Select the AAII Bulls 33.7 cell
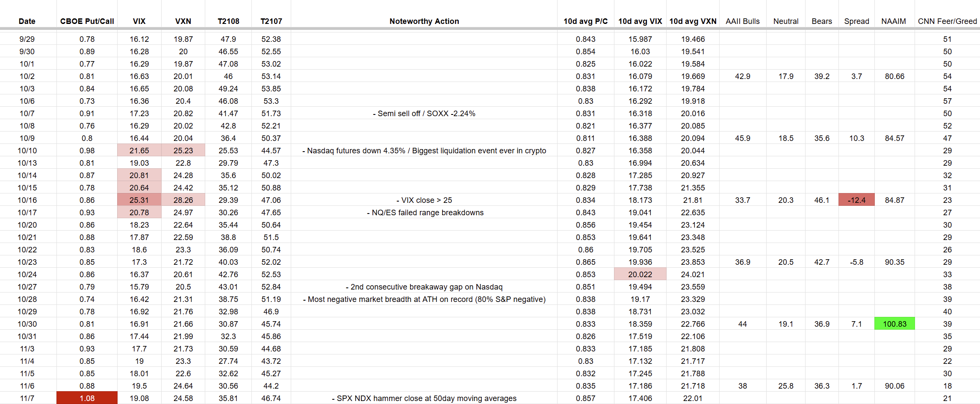980x404 pixels. tap(743, 200)
